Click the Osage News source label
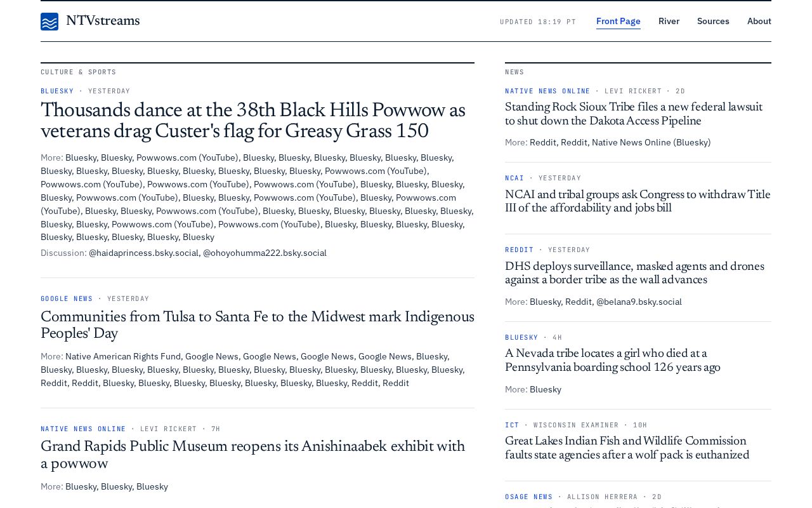Image resolution: width=812 pixels, height=508 pixels. point(529,497)
